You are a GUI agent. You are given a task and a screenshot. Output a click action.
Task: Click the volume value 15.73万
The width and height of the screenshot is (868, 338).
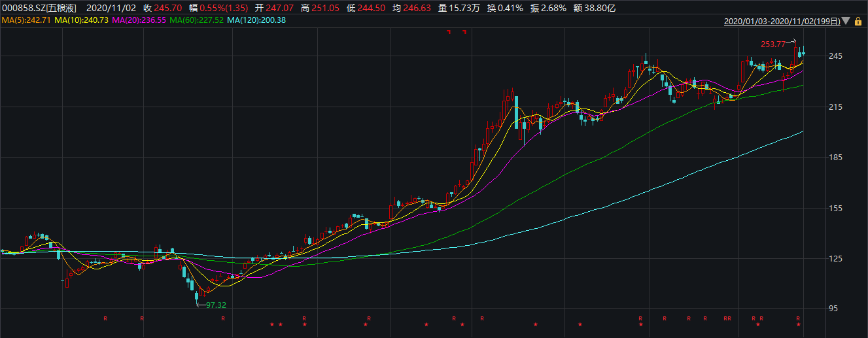(x=464, y=8)
